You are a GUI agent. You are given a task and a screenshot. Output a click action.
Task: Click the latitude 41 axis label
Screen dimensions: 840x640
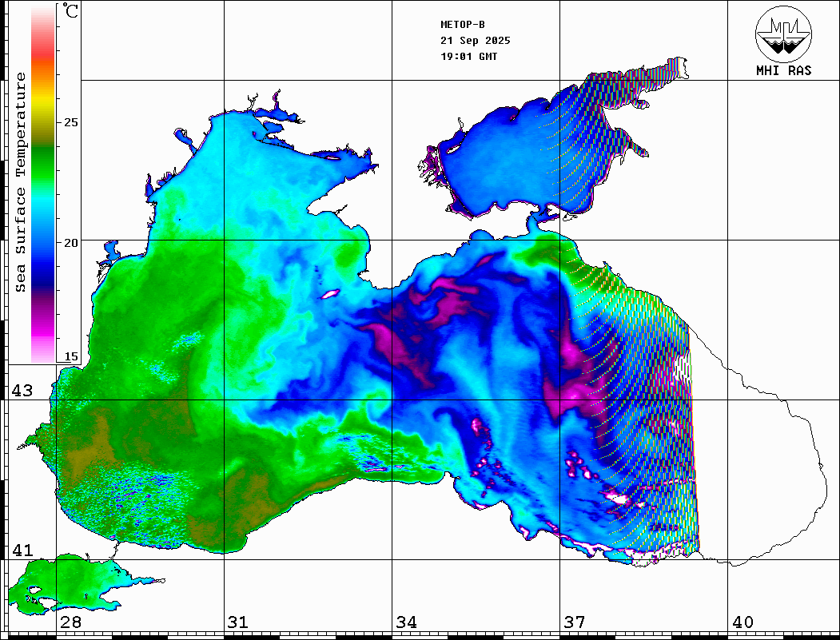tap(22, 551)
